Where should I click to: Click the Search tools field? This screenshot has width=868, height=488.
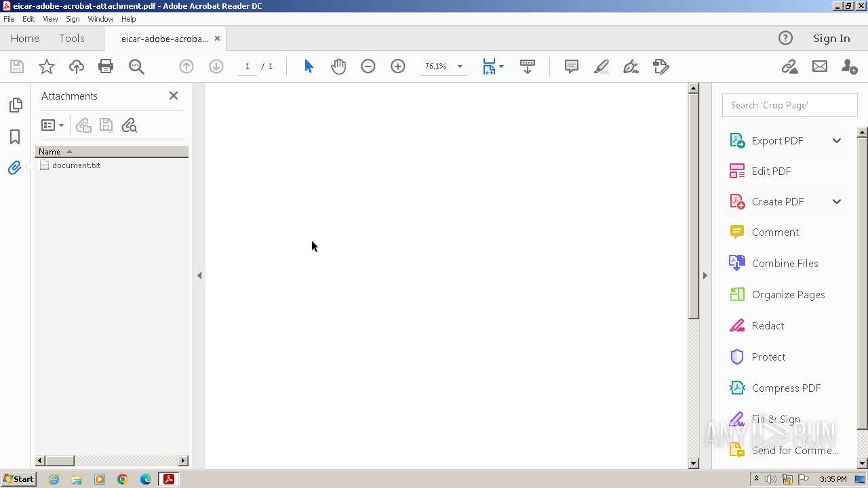[790, 105]
